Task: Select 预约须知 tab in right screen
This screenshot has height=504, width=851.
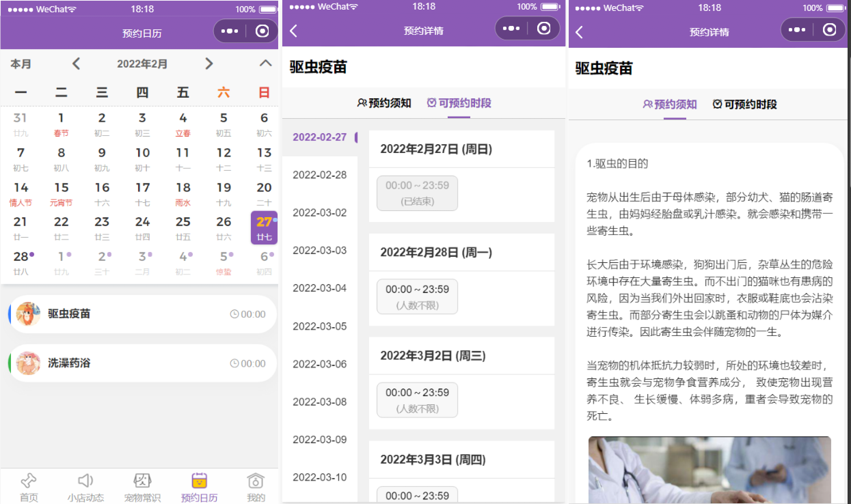Action: coord(670,104)
